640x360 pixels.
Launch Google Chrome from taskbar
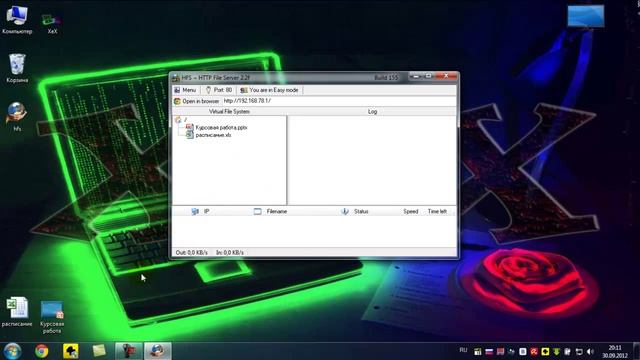[x=42, y=351]
